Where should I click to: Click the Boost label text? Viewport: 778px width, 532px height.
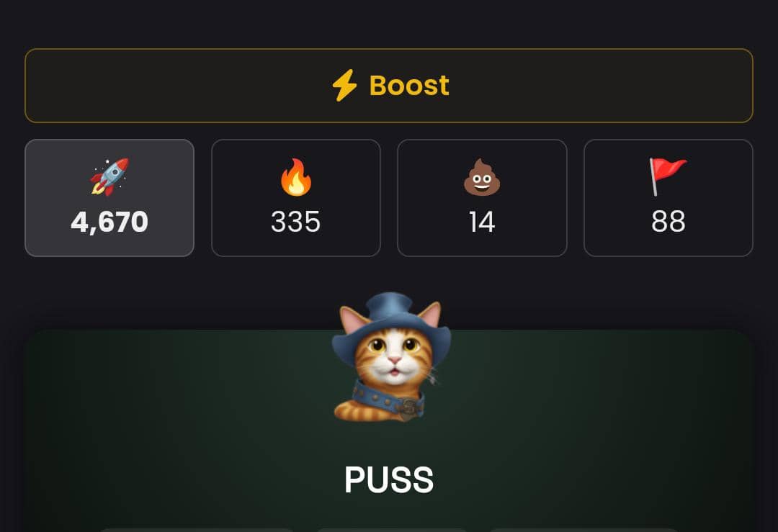click(409, 85)
